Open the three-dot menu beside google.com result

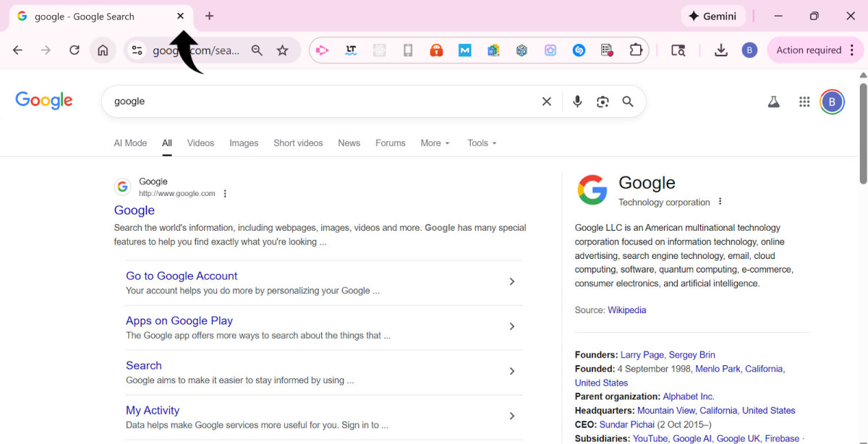click(x=225, y=193)
